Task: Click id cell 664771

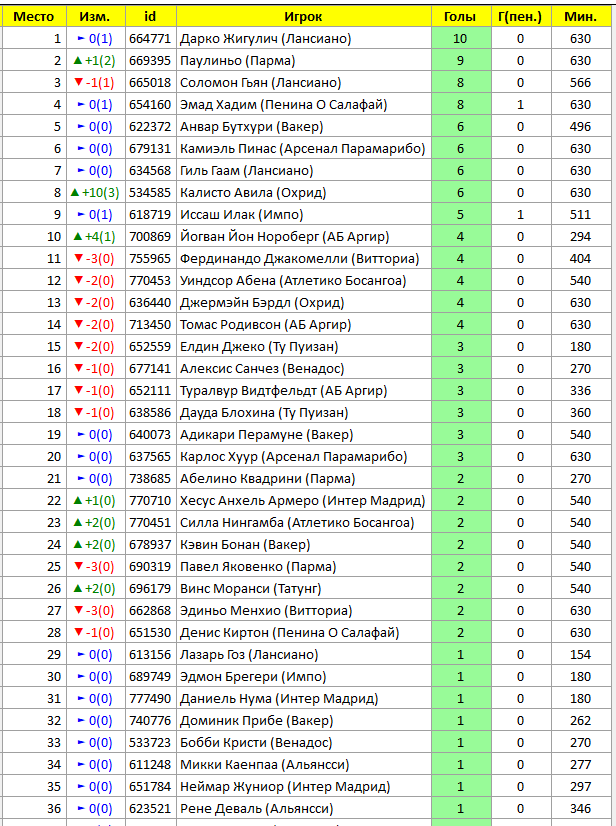Action: [151, 38]
